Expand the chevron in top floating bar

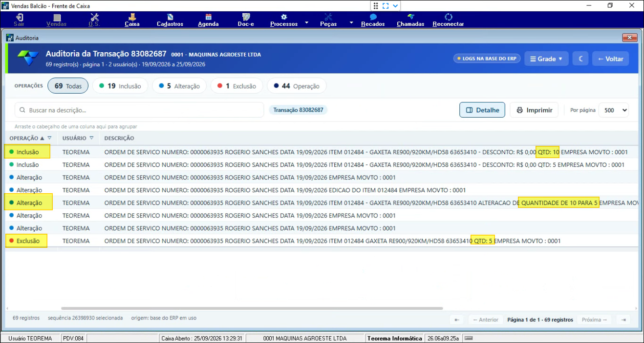click(x=396, y=6)
